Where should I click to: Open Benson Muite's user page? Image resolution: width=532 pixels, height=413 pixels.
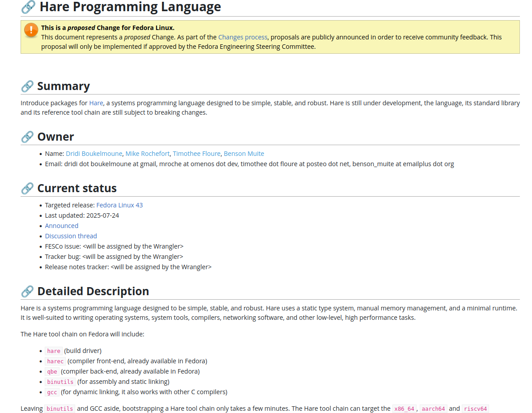244,154
